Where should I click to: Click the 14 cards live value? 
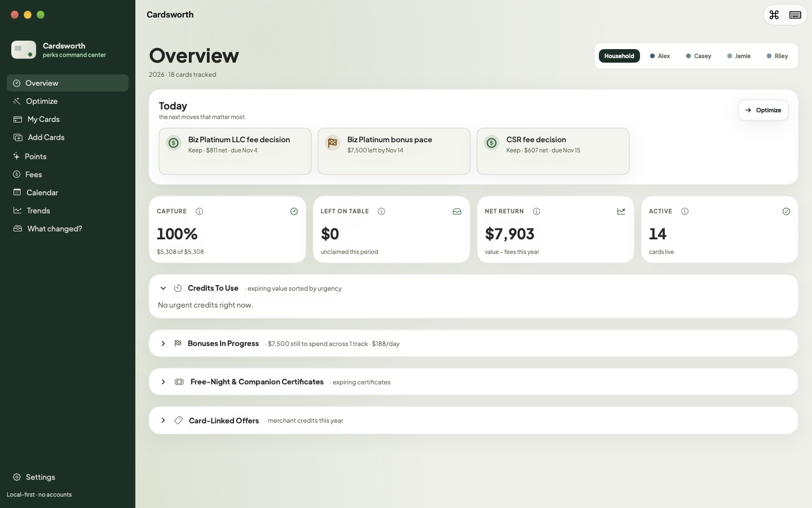[657, 234]
